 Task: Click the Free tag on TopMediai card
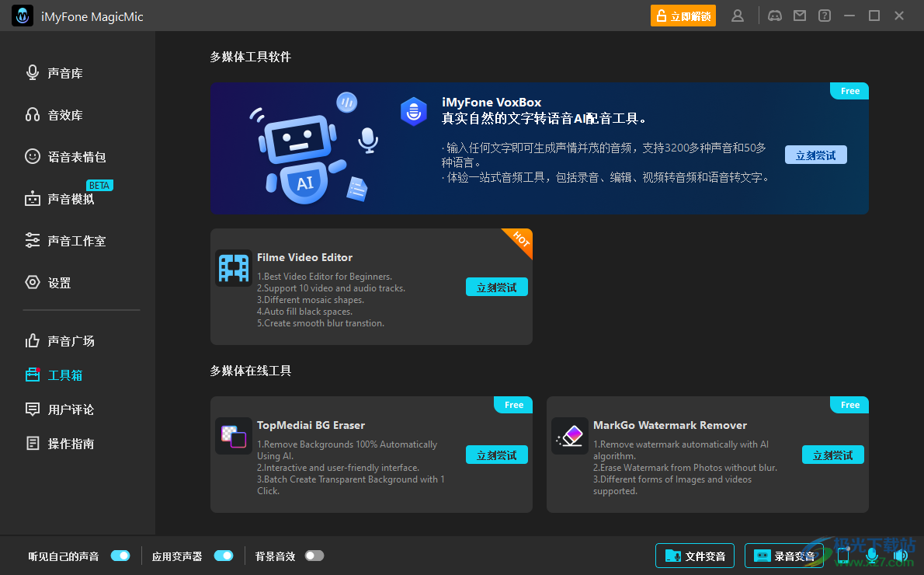513,405
